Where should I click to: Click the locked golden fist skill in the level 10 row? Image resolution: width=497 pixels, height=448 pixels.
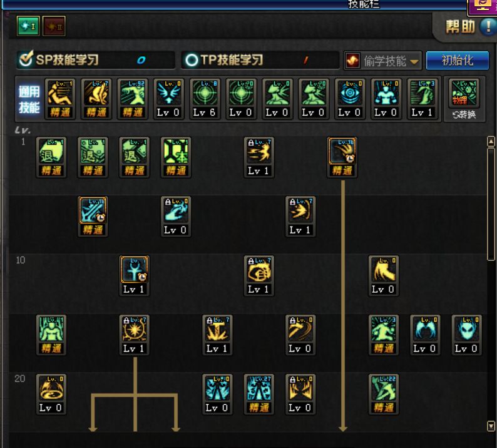[259, 270]
